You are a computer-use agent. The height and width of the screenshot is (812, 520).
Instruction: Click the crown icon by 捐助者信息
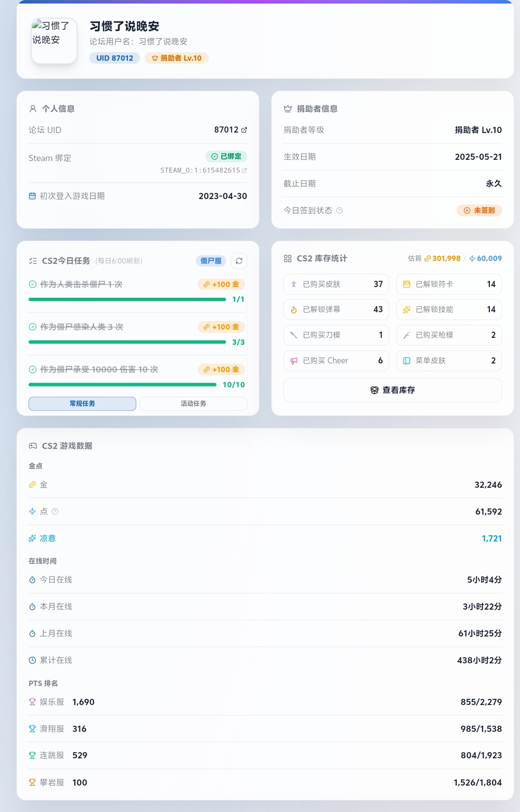coord(288,109)
